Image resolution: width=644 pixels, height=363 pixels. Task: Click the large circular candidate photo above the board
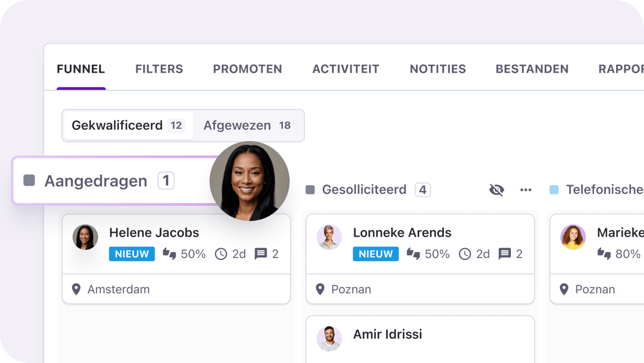[x=250, y=181]
